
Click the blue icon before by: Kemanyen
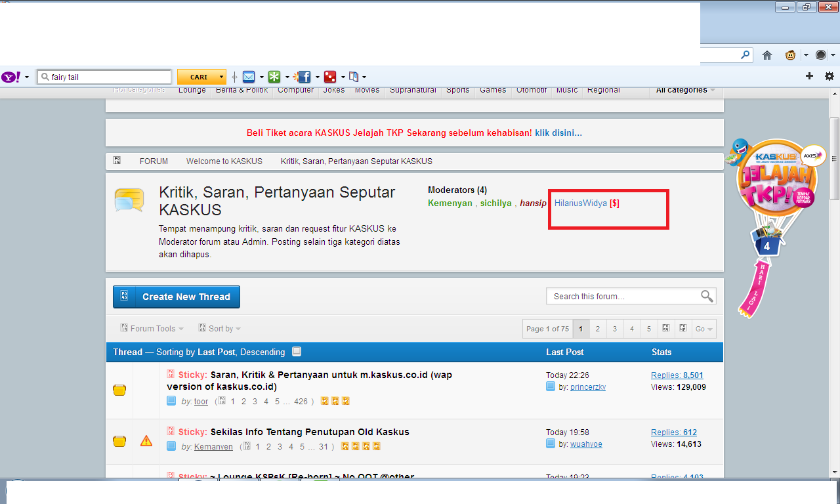(171, 446)
